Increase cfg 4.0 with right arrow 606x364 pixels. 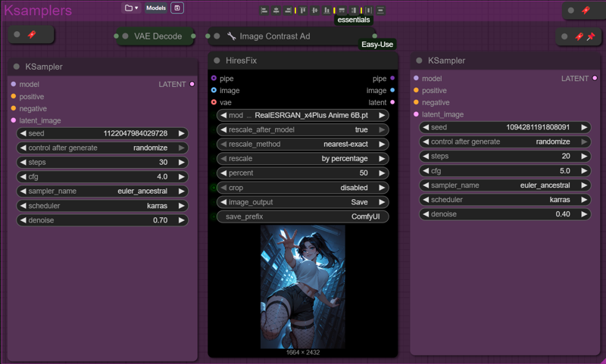tap(181, 177)
